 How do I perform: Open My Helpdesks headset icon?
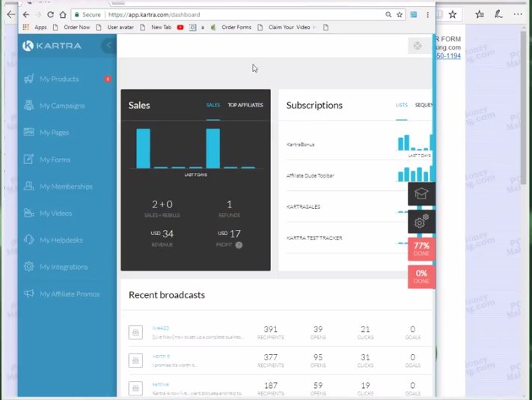point(29,240)
